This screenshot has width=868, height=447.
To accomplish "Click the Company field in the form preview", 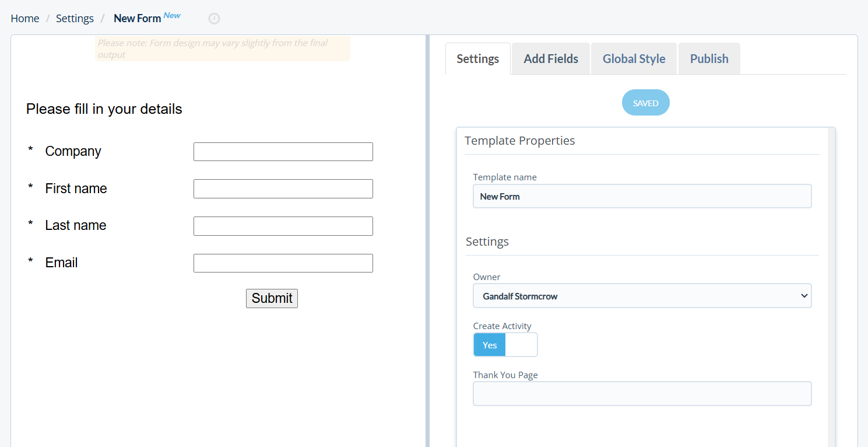I will 283,152.
